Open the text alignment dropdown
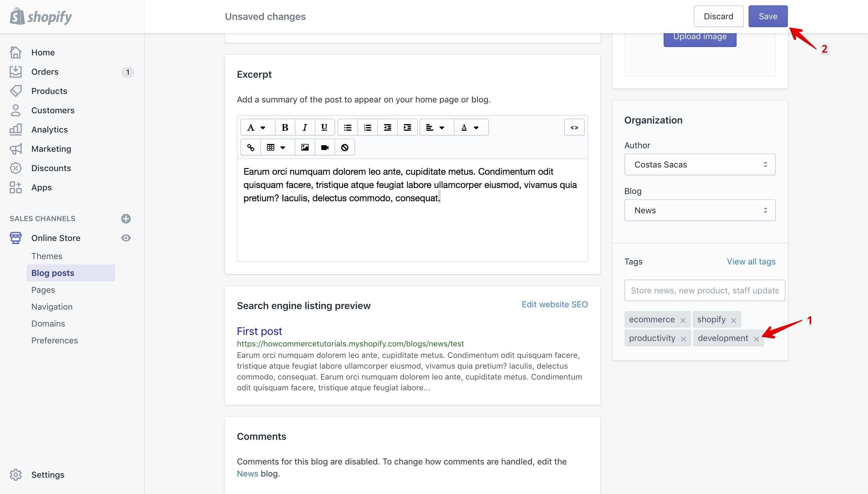Image resolution: width=868 pixels, height=494 pixels. pos(437,127)
